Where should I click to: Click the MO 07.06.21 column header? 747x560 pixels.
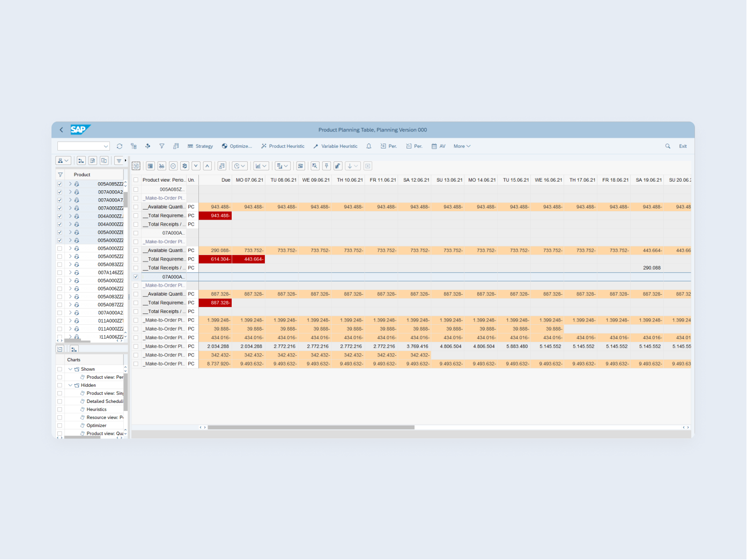[x=249, y=180]
